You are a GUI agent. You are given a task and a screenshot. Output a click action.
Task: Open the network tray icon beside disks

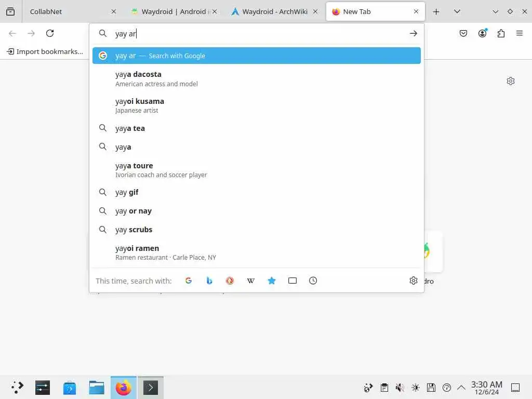(x=446, y=388)
